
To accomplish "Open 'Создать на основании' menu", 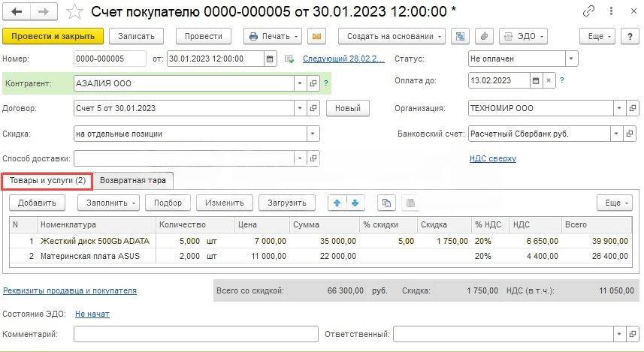I will (x=392, y=36).
